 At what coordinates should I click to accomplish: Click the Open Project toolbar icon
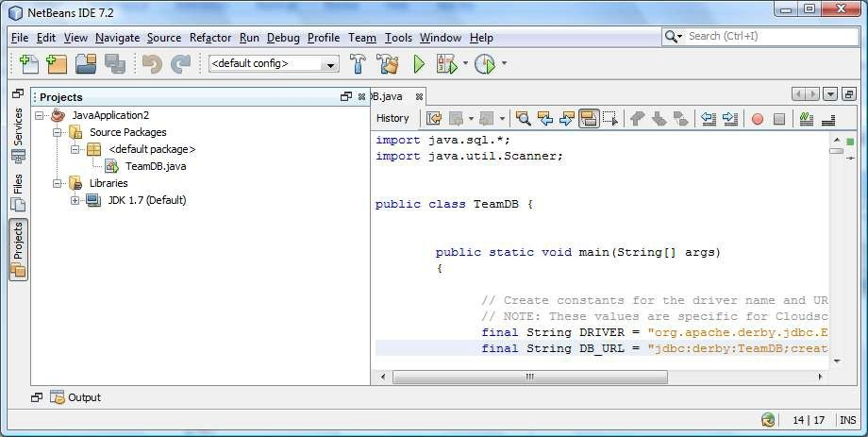pyautogui.click(x=86, y=64)
